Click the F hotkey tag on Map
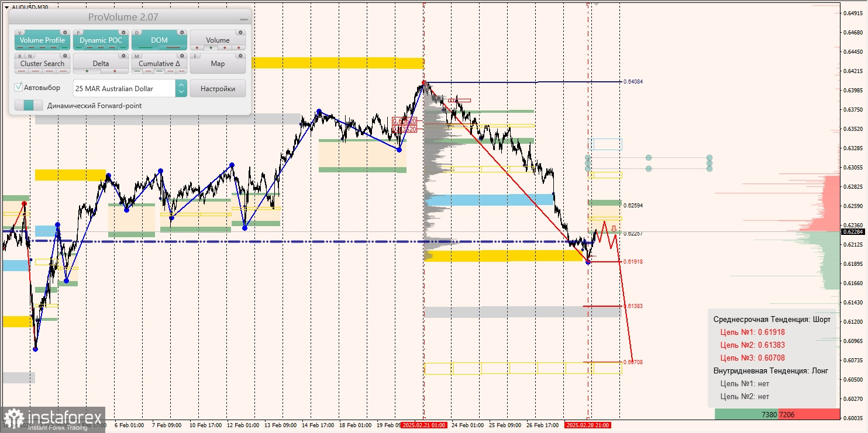Viewport: 868px width, 433px height. pyautogui.click(x=195, y=56)
